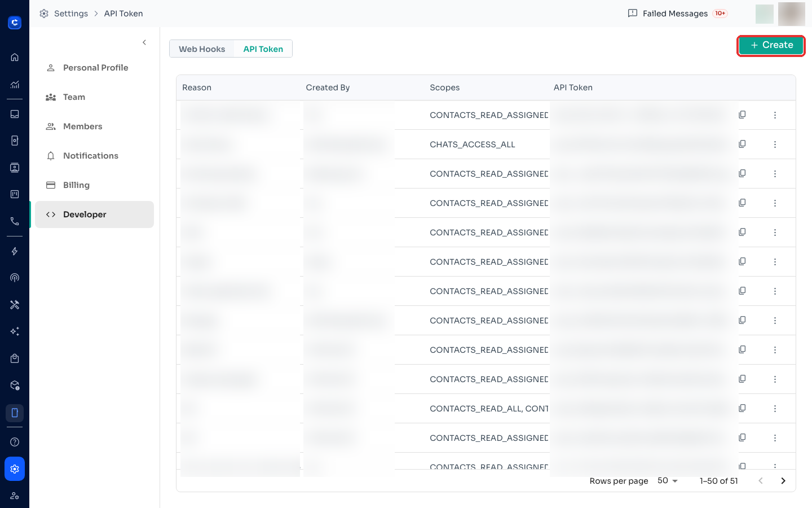
Task: Click the Settings breadcrumb link
Action: point(71,14)
